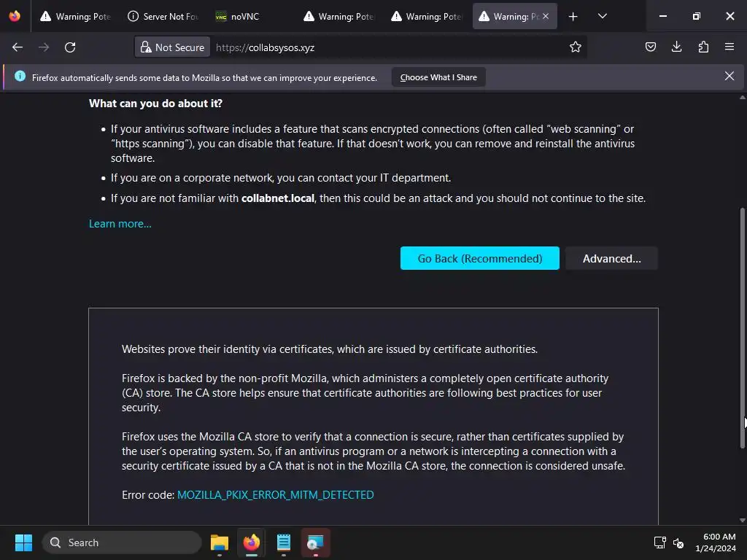Switch to the Server Not Found tab
This screenshot has width=747, height=560.
tap(163, 16)
